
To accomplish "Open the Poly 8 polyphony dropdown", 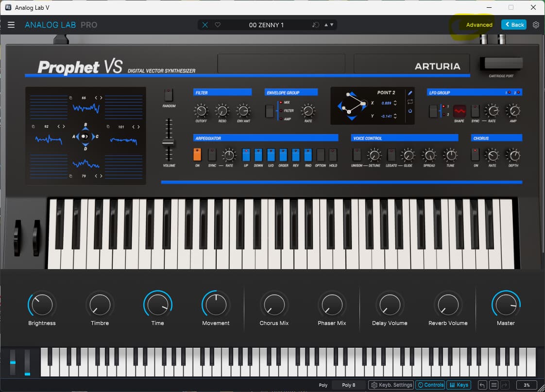I will (349, 385).
